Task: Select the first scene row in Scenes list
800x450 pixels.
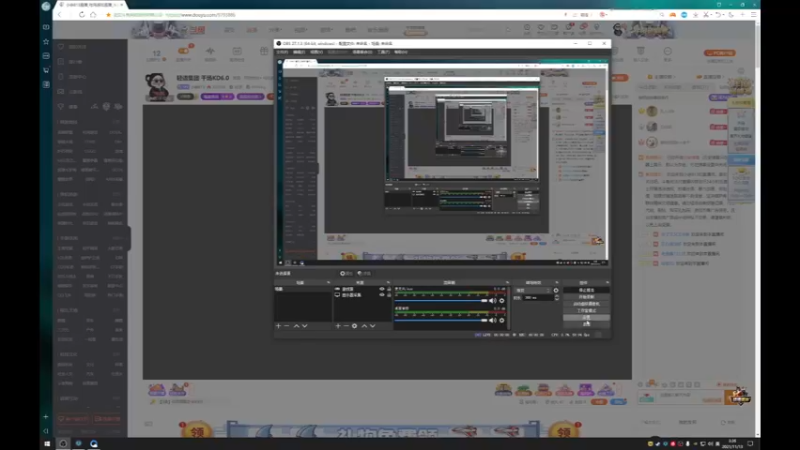Action: click(303, 289)
